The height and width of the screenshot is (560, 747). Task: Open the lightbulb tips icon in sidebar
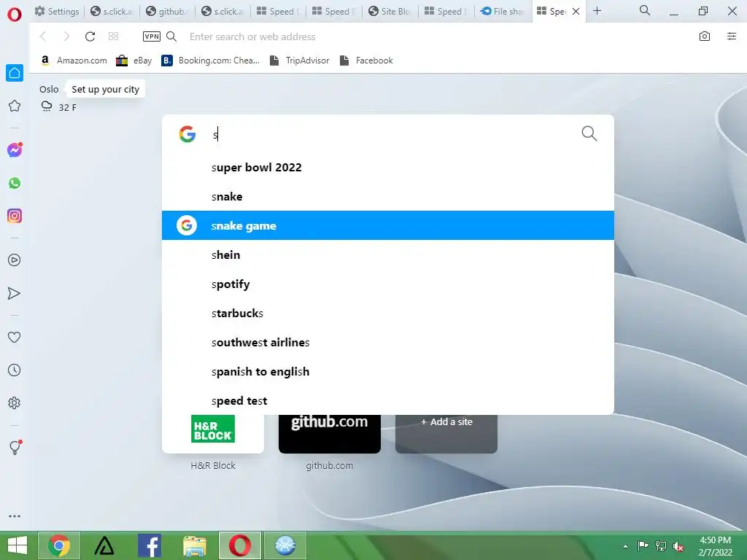tap(15, 447)
